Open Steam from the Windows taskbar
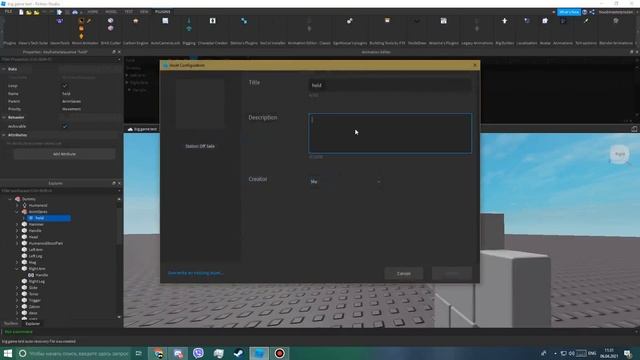The image size is (640, 360). tap(239, 353)
